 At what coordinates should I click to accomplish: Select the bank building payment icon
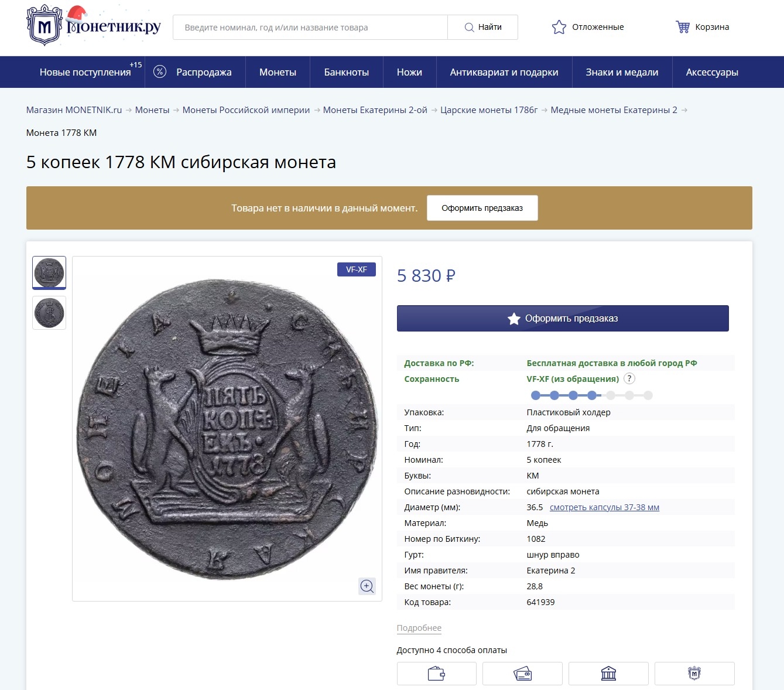608,674
